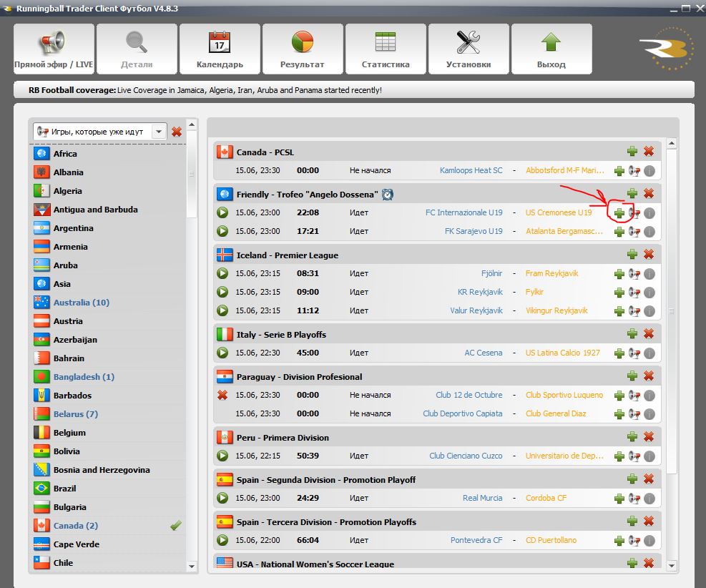Select Albania in the country list
This screenshot has width=706, height=588.
pos(108,172)
